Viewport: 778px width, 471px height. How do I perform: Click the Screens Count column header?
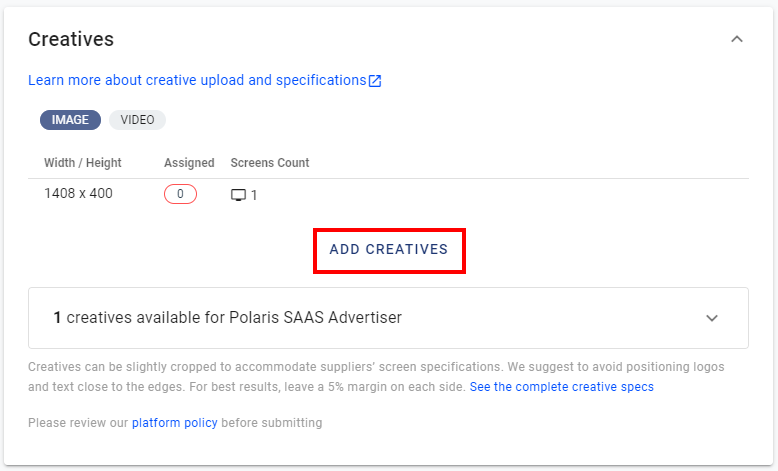270,163
